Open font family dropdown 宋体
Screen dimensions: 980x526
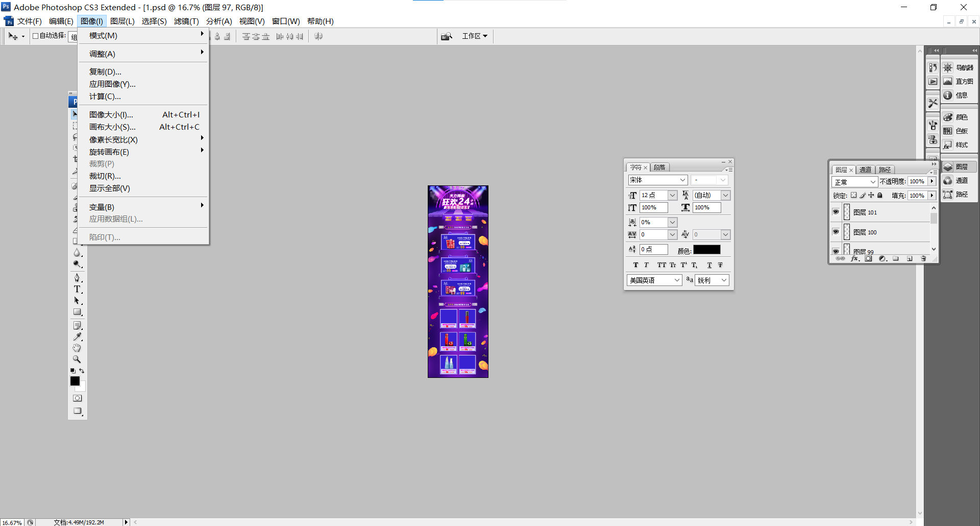[x=658, y=180]
